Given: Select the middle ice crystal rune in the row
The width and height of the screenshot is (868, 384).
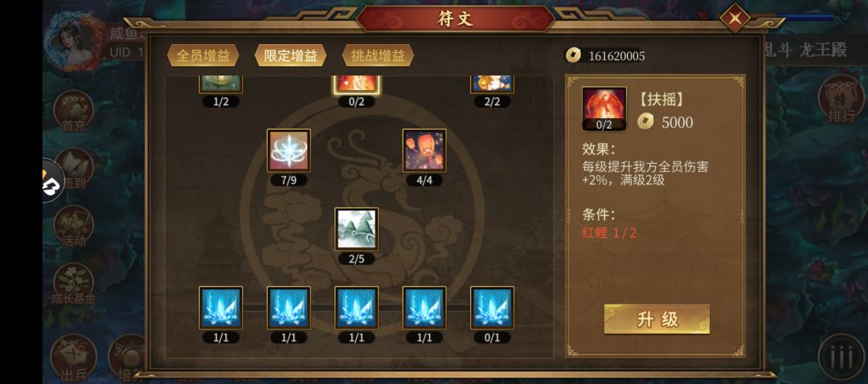Looking at the screenshot, I should 357,308.
